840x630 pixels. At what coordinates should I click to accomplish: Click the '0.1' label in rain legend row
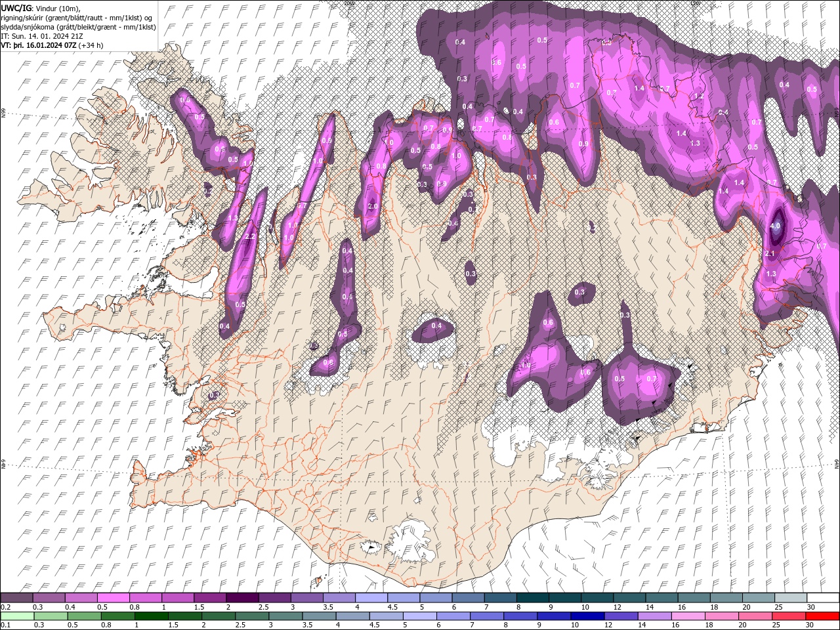5,625
